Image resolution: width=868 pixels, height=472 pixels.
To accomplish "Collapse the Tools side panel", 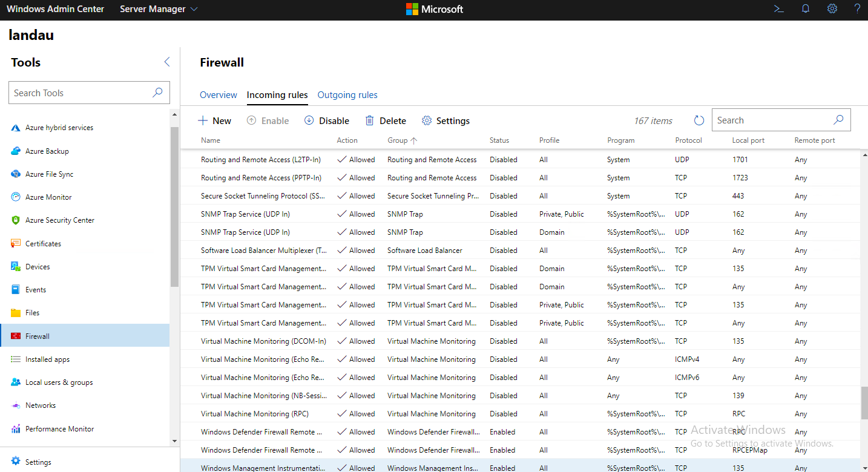I will coord(167,62).
